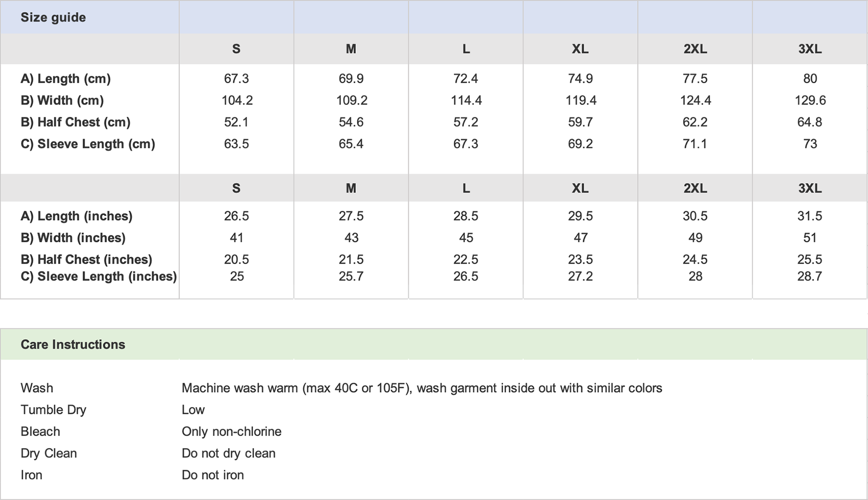The width and height of the screenshot is (868, 500).
Task: Select the 129.6 width value for size 3XL
Action: click(810, 100)
